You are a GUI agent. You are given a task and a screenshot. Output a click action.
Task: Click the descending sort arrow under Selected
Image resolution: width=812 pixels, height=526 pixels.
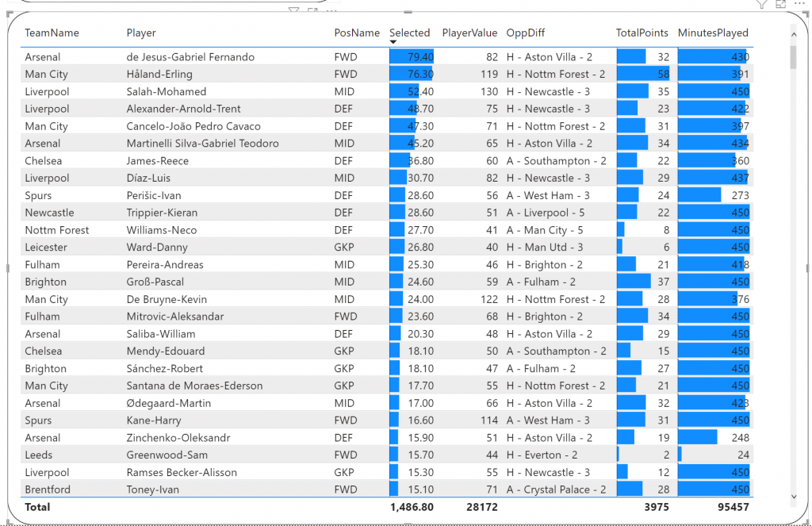click(393, 43)
